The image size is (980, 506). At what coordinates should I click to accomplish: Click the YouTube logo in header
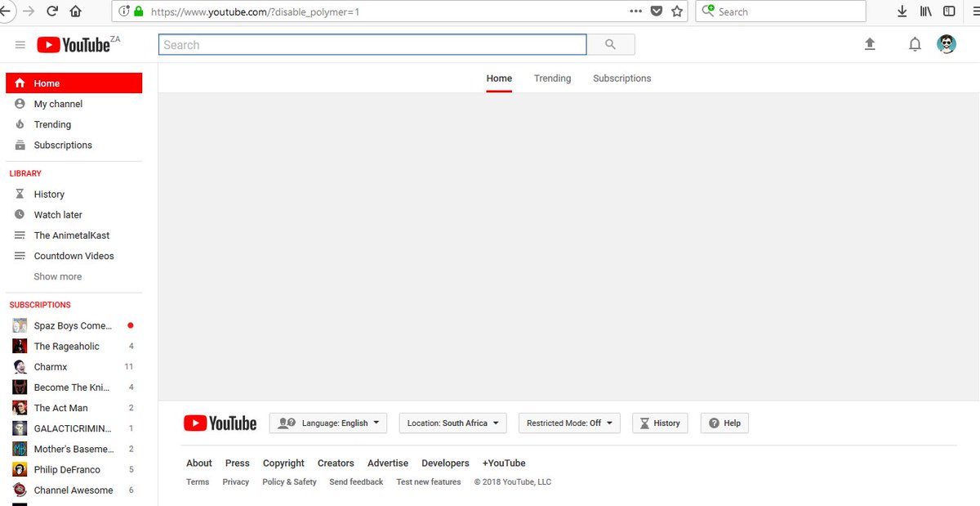pos(73,45)
